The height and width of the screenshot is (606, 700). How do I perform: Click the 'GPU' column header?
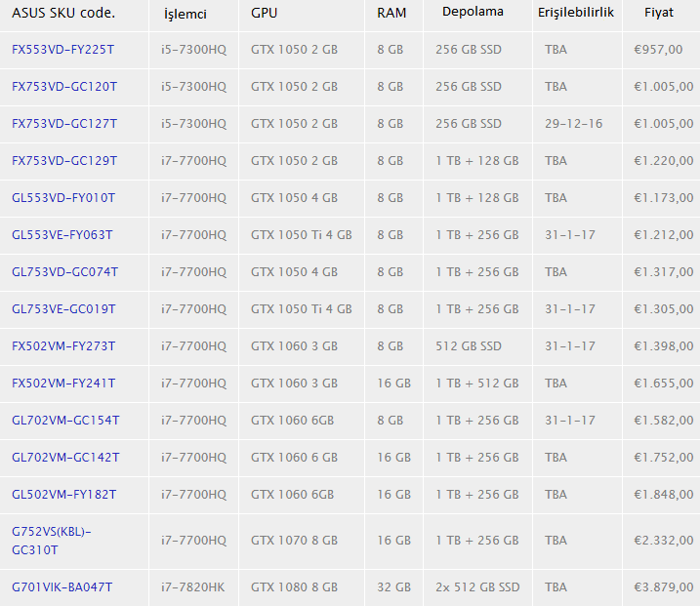pos(264,13)
